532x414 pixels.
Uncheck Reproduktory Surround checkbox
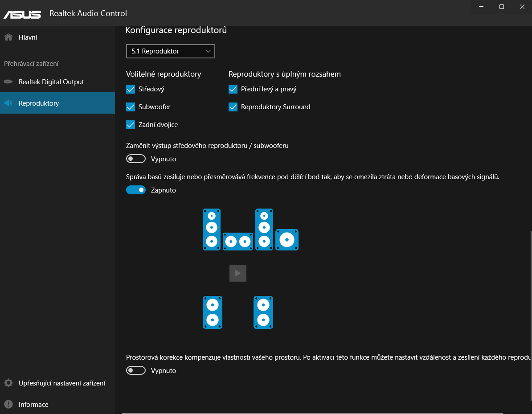(233, 107)
